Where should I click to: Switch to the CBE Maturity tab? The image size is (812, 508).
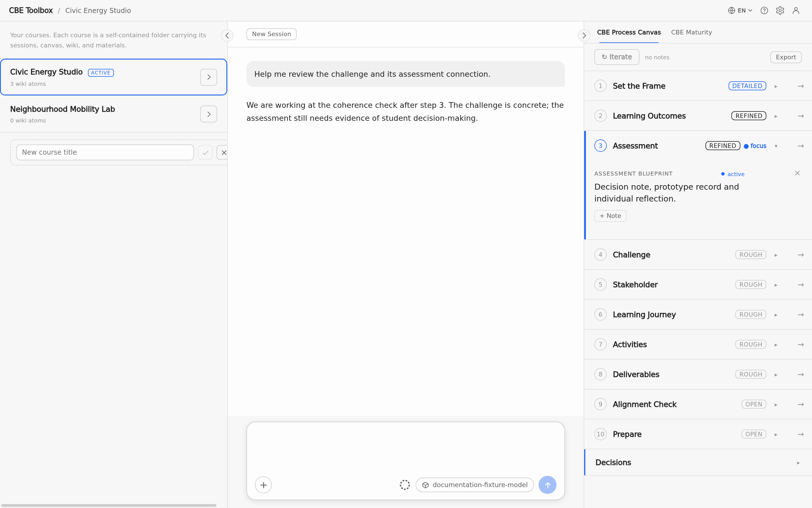691,32
